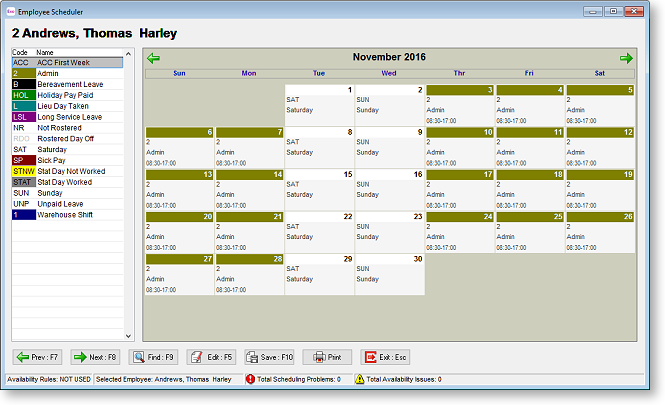Save the schedule with Save : F10

[270, 356]
